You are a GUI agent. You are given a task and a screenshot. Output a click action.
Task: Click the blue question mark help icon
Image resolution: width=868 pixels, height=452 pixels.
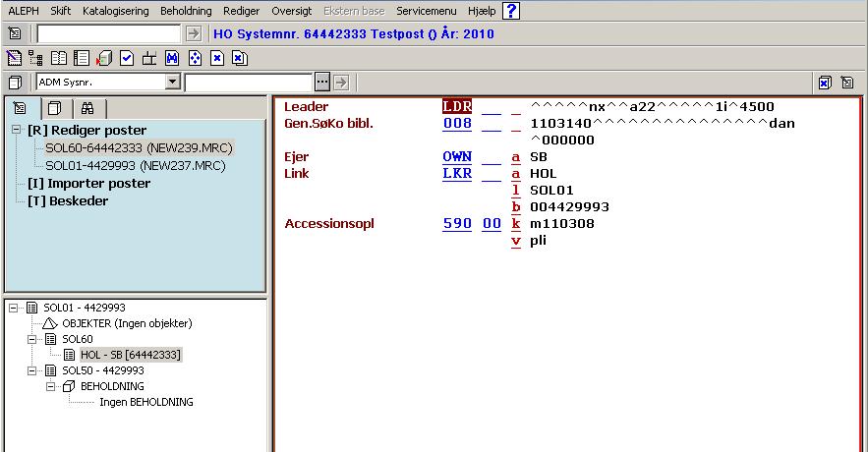coord(511,11)
